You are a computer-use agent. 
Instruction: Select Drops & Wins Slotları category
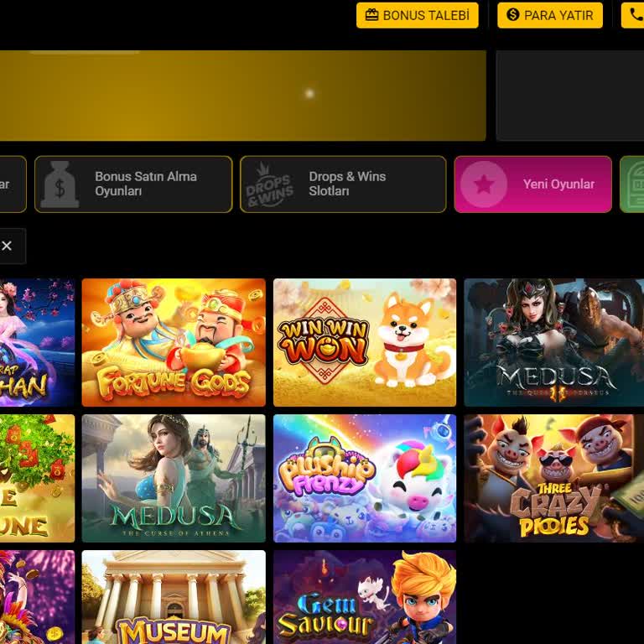tap(343, 184)
